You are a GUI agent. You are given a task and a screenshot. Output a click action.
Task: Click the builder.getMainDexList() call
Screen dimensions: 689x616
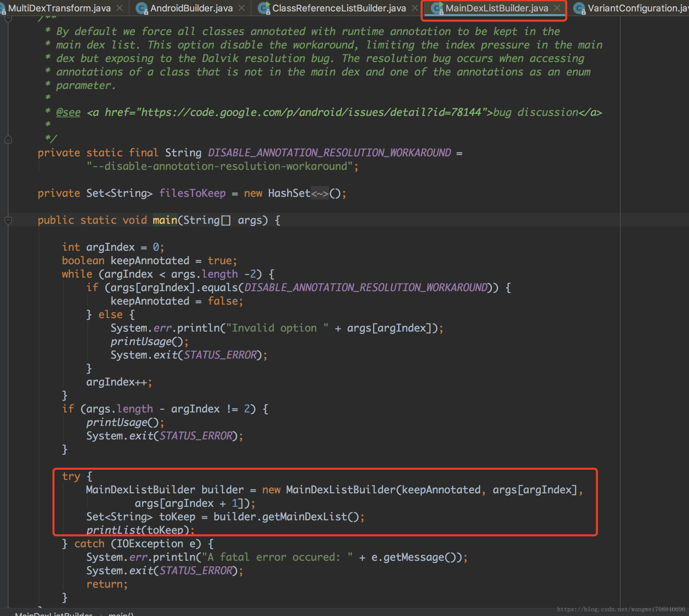coord(287,517)
